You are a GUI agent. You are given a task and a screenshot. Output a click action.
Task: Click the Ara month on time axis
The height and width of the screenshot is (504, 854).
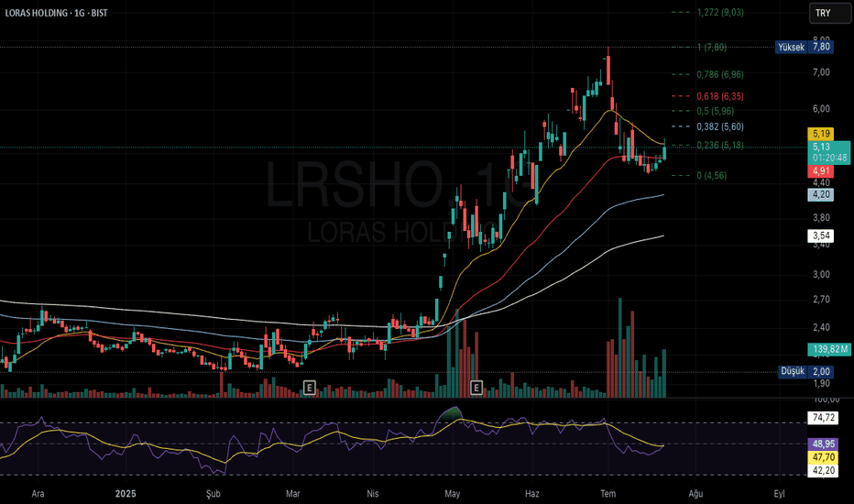tap(38, 494)
